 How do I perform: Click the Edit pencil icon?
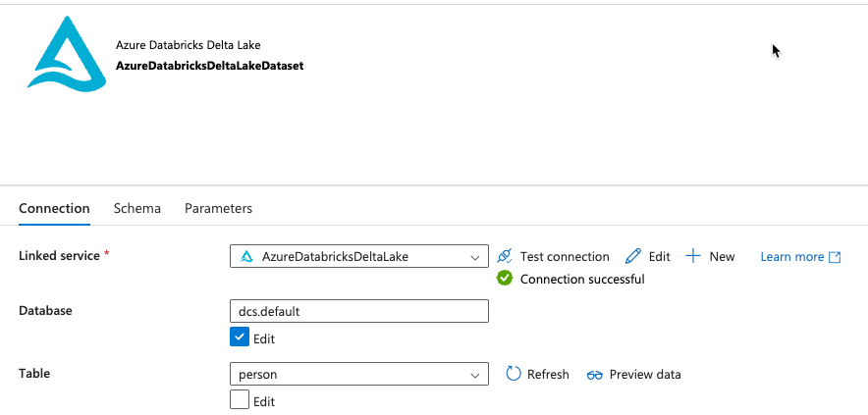pos(633,256)
